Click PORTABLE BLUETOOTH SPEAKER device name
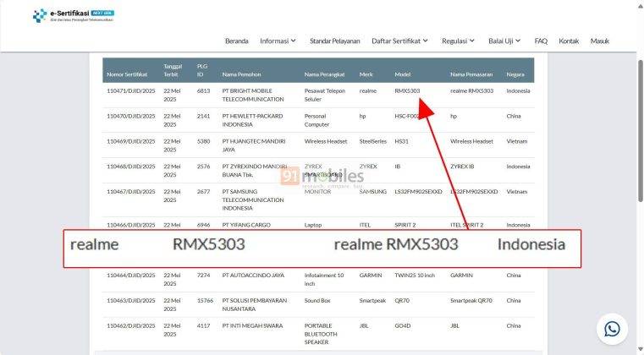The width and height of the screenshot is (644, 355). point(321,334)
